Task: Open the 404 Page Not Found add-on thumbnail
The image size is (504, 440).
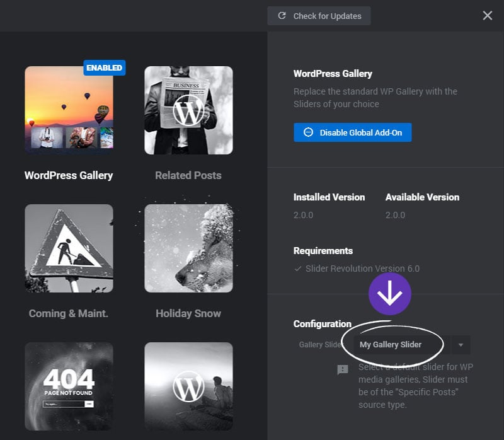Action: coord(69,386)
